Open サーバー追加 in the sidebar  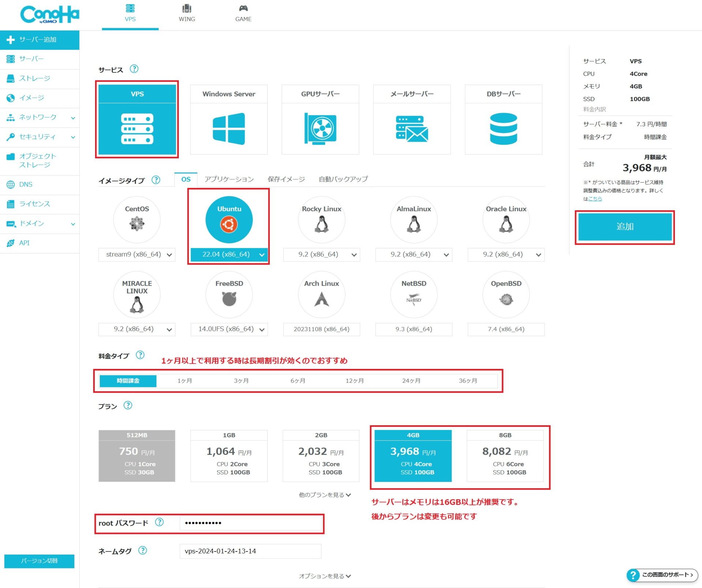point(39,39)
